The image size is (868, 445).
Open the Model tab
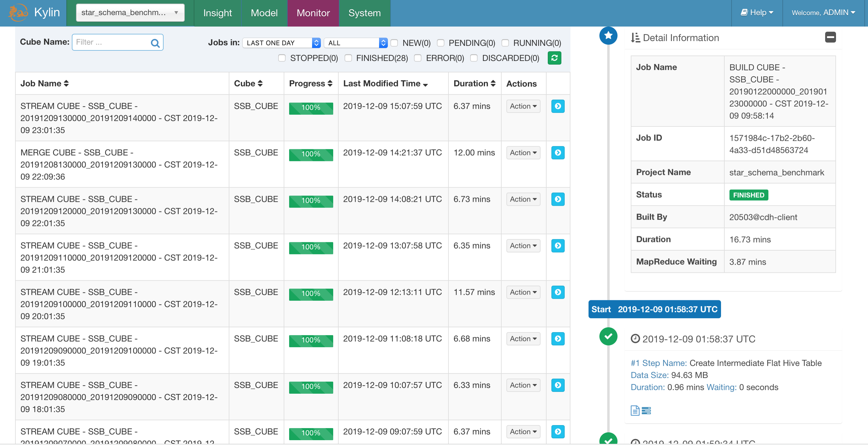[264, 13]
